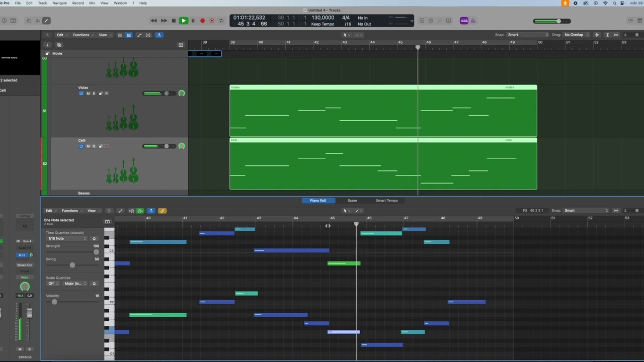
Task: Click the Duplicate Track button
Action: (x=59, y=45)
